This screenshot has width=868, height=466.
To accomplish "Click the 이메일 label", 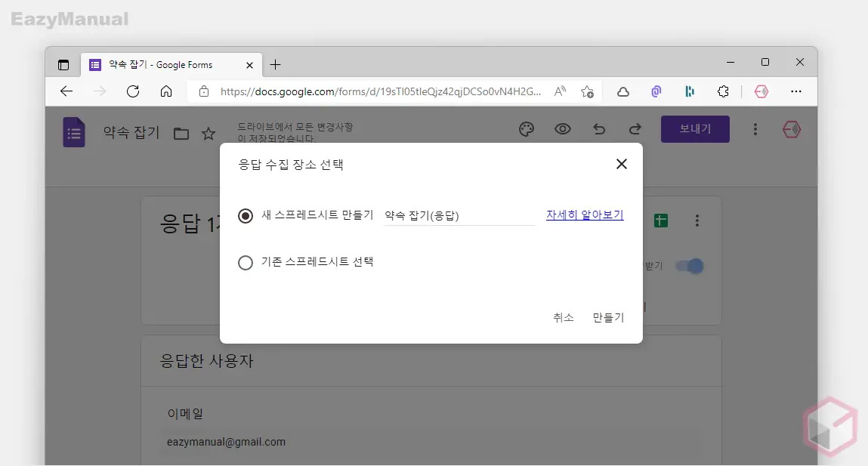I will [185, 413].
